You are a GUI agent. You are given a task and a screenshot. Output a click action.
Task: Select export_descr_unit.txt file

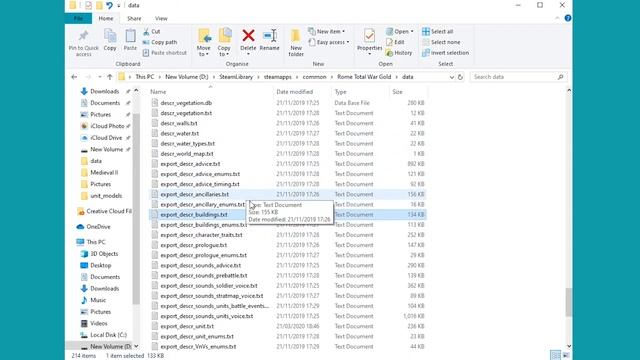tap(187, 327)
